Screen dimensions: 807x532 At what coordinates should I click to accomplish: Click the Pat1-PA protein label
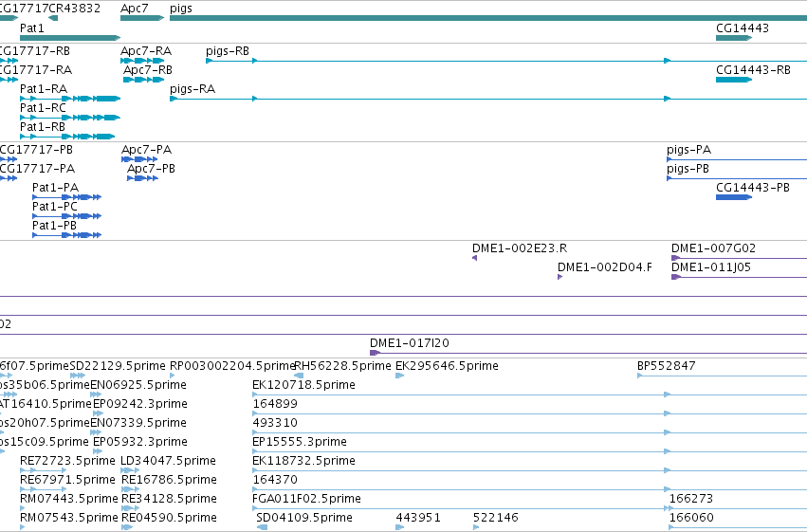[x=55, y=188]
